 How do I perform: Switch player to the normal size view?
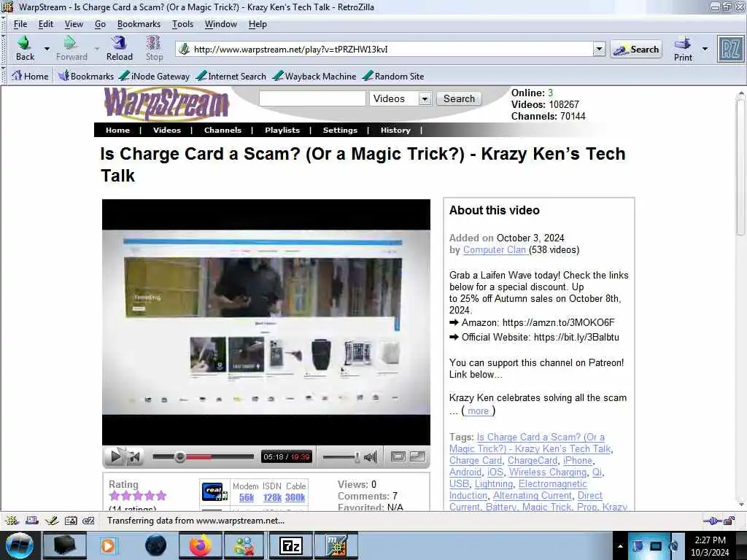click(x=398, y=456)
